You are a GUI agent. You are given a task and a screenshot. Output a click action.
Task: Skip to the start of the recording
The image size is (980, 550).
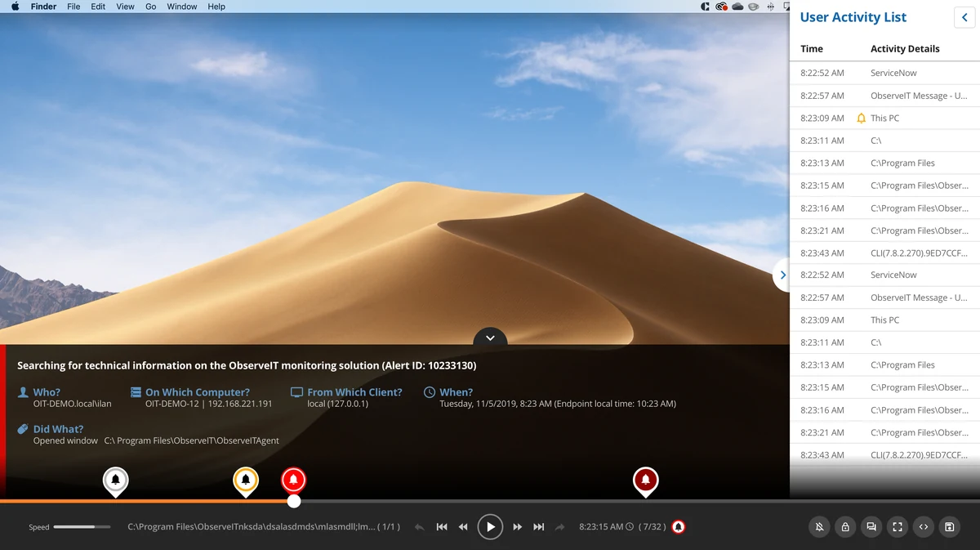click(442, 527)
